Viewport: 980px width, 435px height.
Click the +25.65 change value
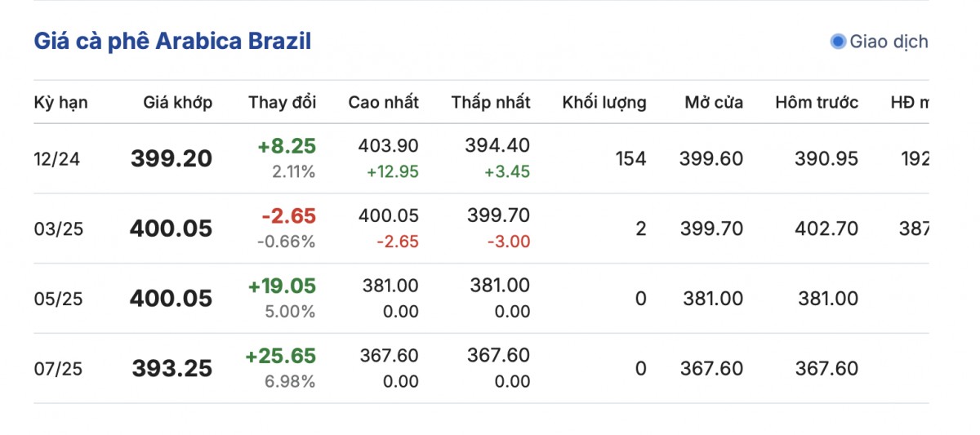[280, 357]
